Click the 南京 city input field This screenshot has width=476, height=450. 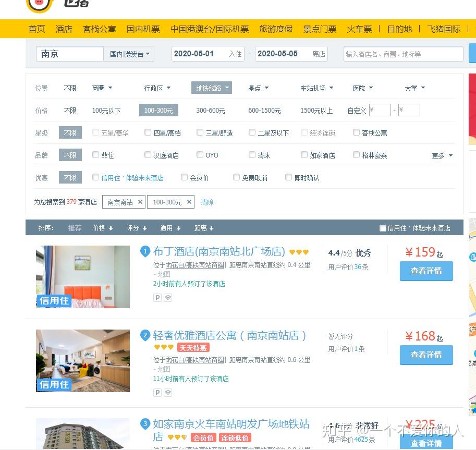coord(70,54)
